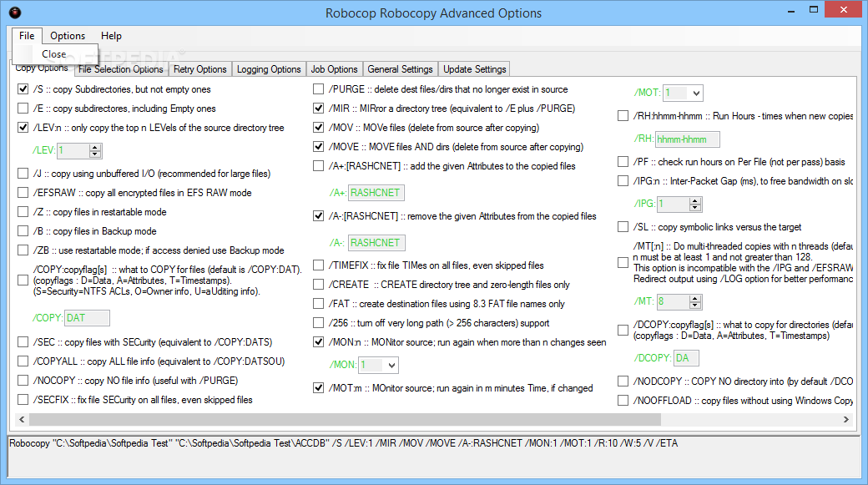Uncheck /MOV MOVe files option
868x485 pixels.
pos(318,128)
